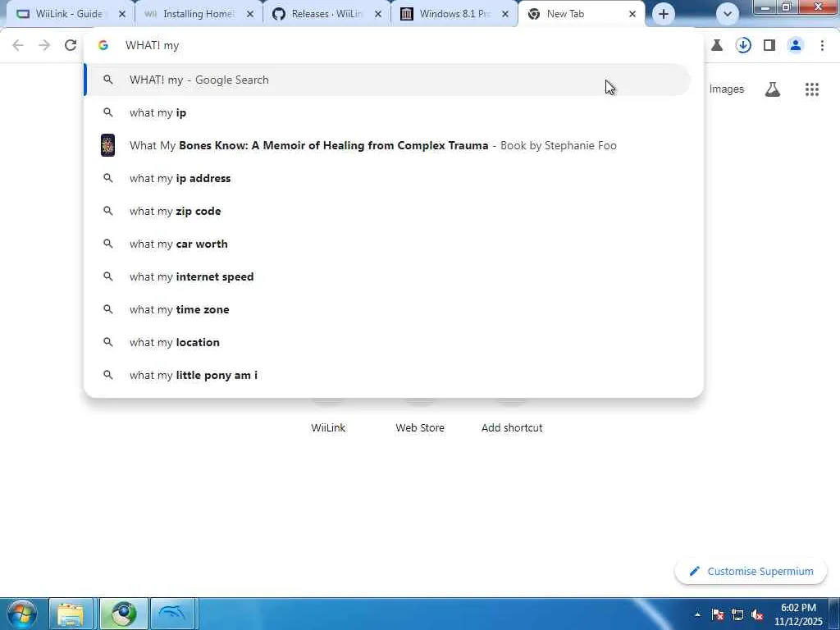Open the profile avatar icon
This screenshot has width=840, height=630.
(x=796, y=46)
